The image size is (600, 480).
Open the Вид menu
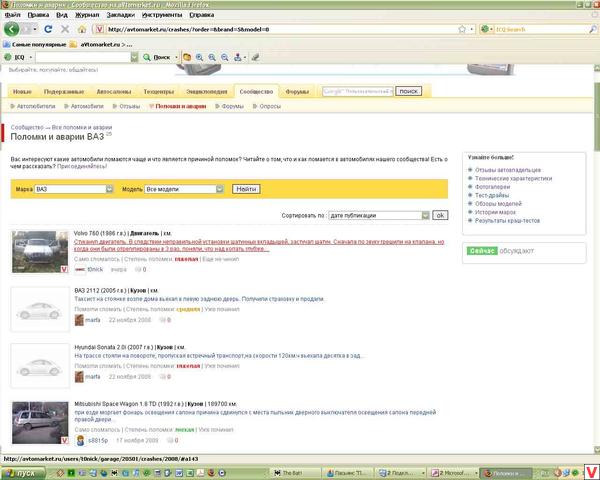coord(62,15)
